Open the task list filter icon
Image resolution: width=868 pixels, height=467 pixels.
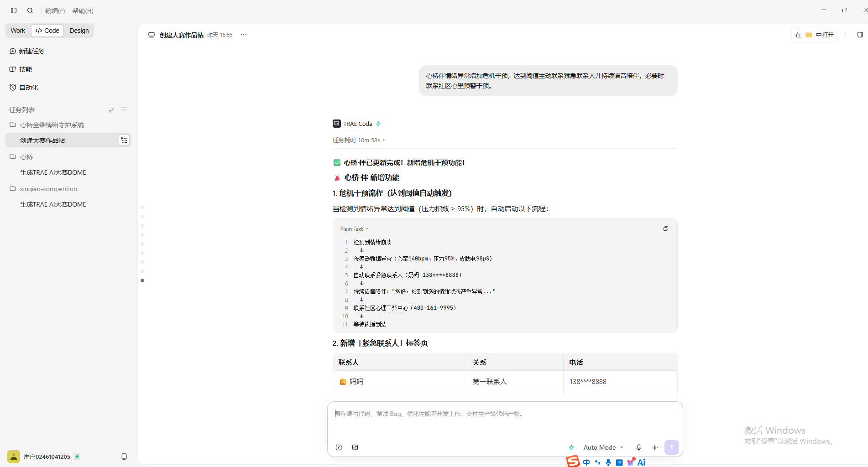pyautogui.click(x=124, y=110)
